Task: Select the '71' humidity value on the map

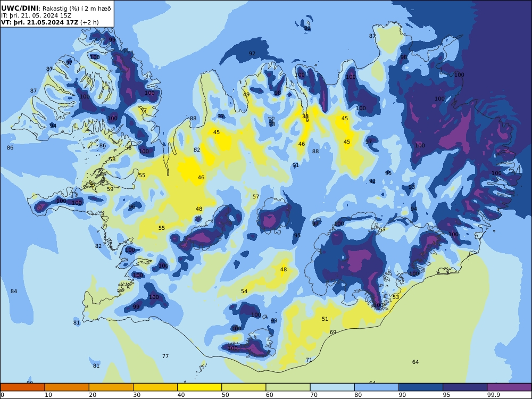Action: coord(309,360)
